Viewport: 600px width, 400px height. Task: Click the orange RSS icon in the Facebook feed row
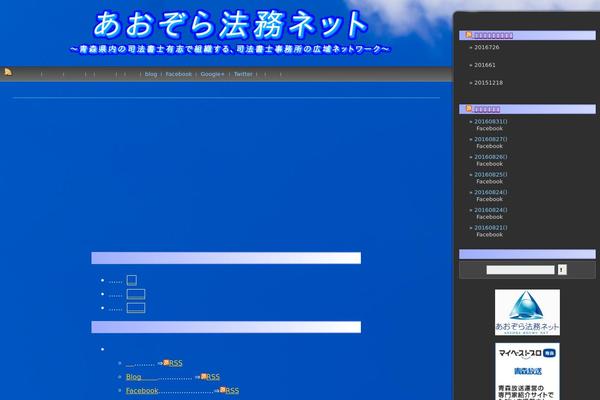point(223,390)
